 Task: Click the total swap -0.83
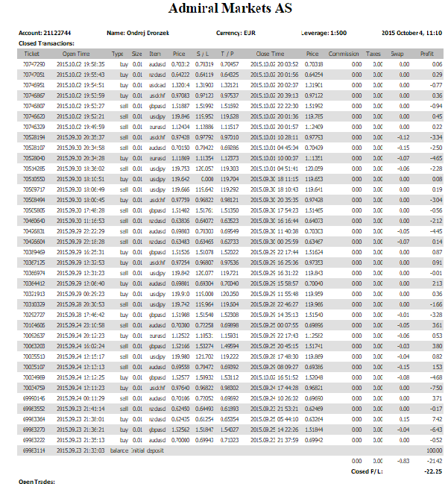click(403, 461)
